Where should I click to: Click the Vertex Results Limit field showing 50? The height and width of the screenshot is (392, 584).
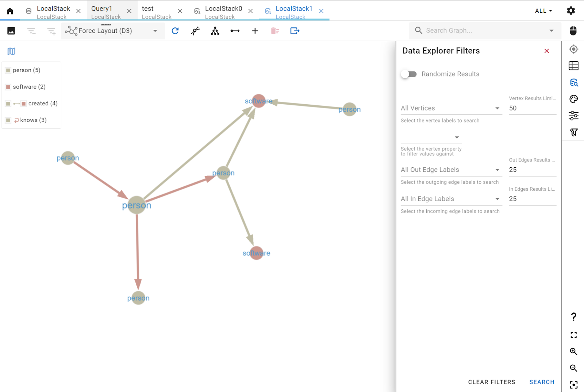[x=532, y=108]
